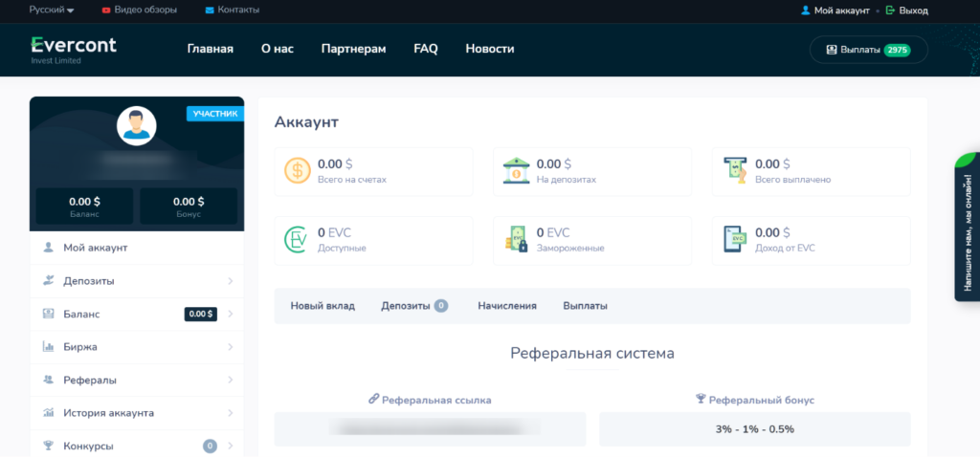Open the Новости menu item

(490, 49)
